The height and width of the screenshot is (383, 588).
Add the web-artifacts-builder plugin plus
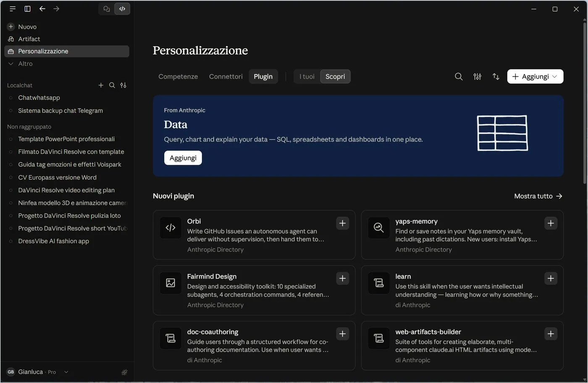551,334
